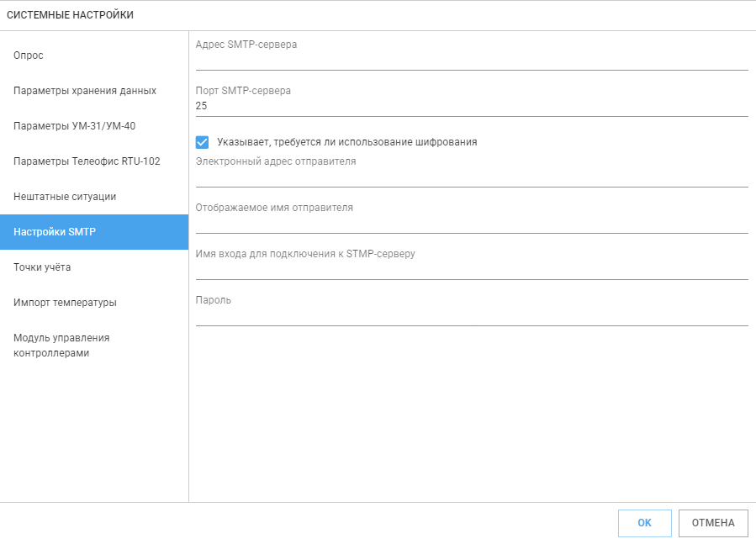Focus the Адрес SMTP-сервера input field
The height and width of the screenshot is (544, 756).
point(472,61)
